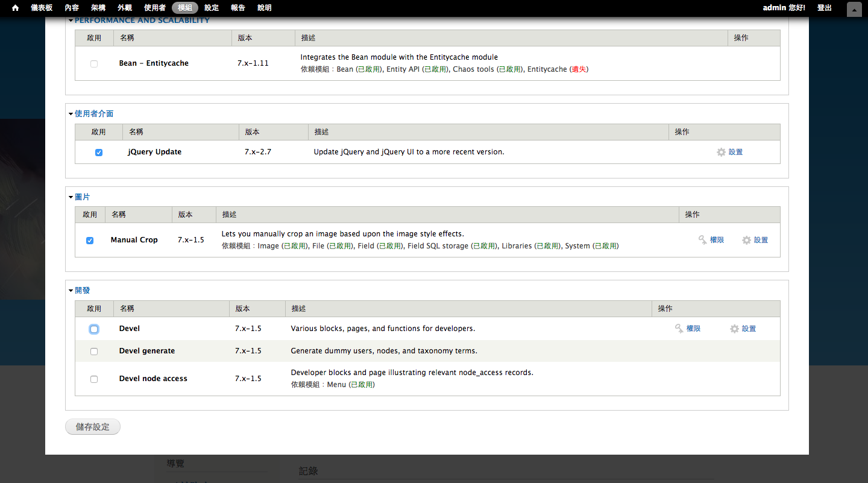Click the Devel generate module name

click(x=147, y=351)
